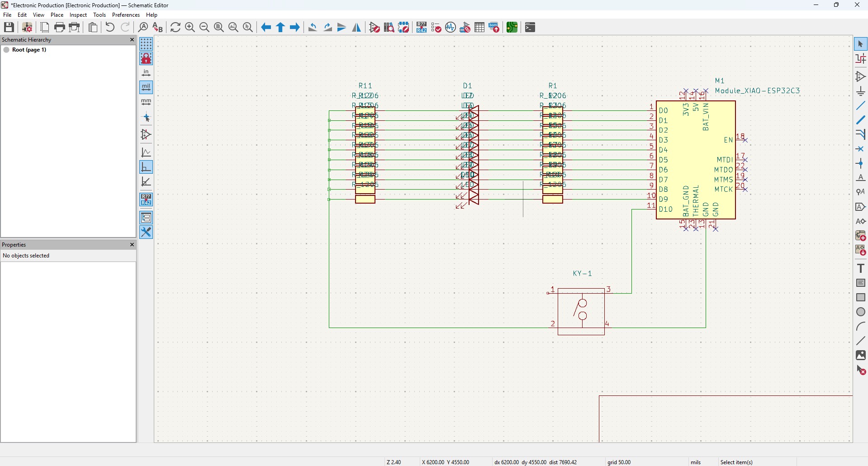Close the Schematic Hierarchy panel

(132, 40)
